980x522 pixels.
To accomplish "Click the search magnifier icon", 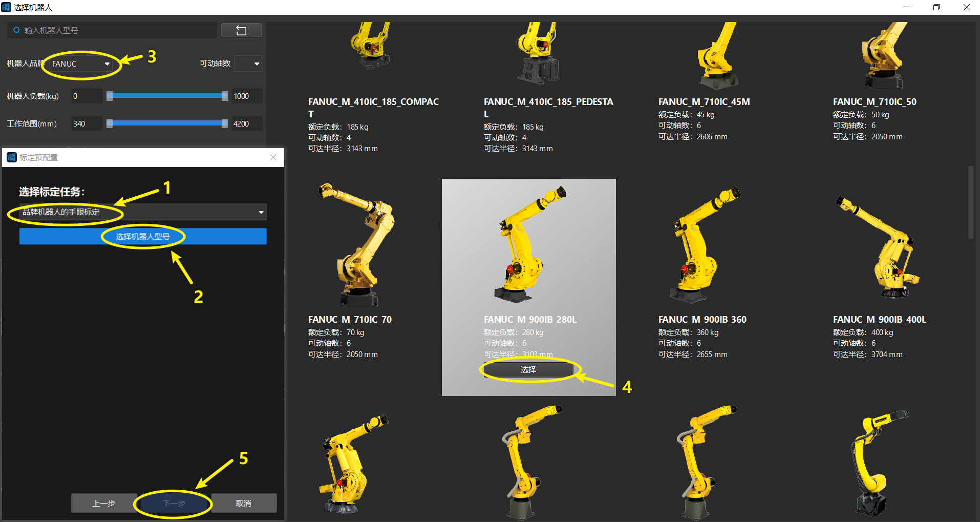I will (x=16, y=30).
